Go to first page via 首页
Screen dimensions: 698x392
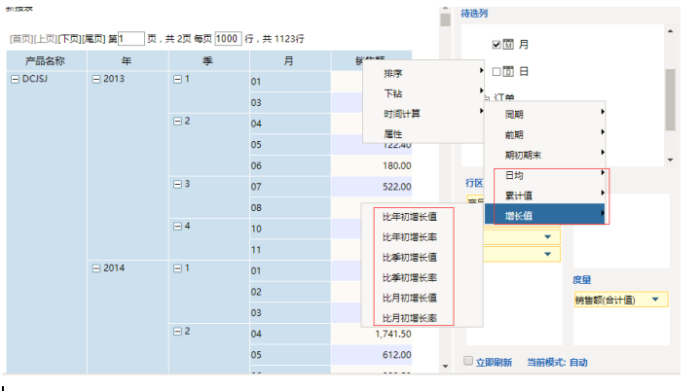pyautogui.click(x=21, y=39)
